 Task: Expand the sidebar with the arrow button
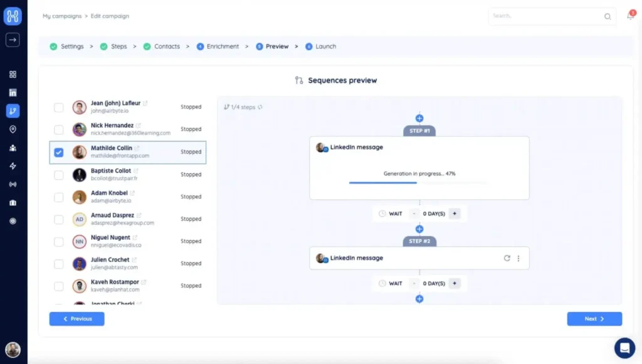coord(13,39)
